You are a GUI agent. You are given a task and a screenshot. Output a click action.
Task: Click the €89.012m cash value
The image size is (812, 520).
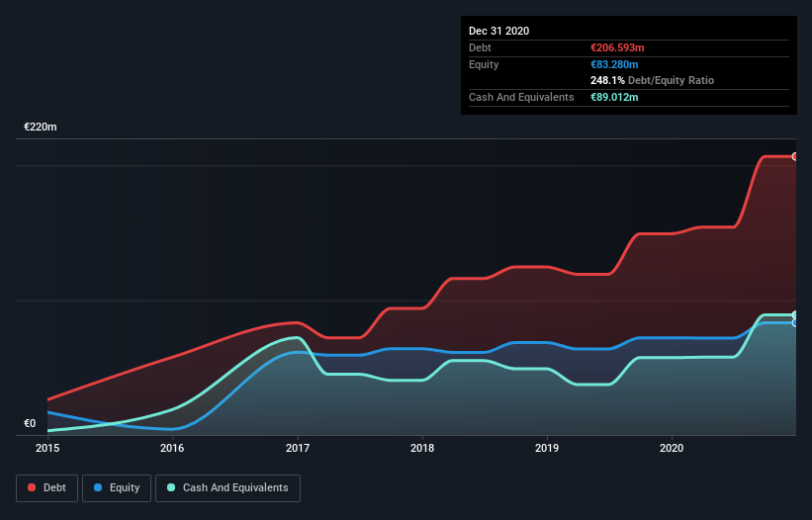pos(614,97)
